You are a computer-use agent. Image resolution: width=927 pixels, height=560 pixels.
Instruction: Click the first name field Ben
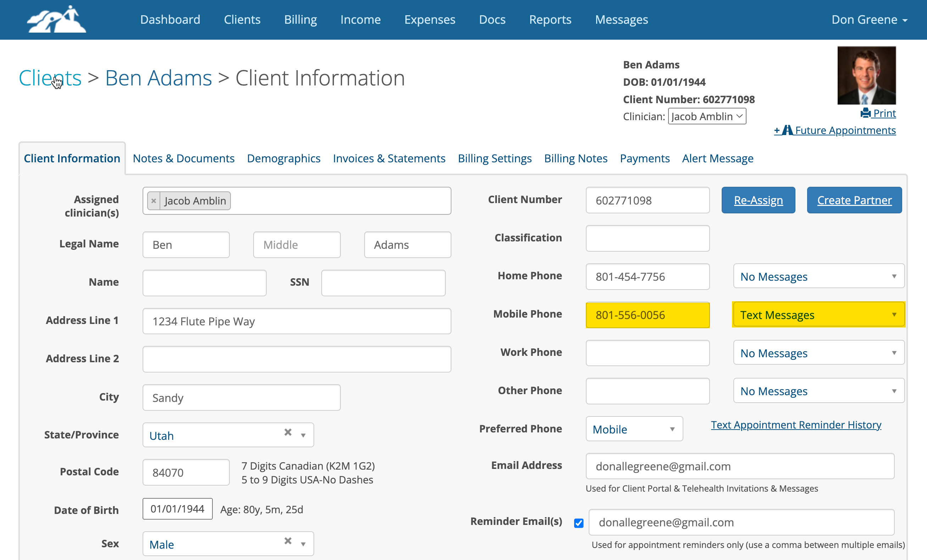click(186, 245)
